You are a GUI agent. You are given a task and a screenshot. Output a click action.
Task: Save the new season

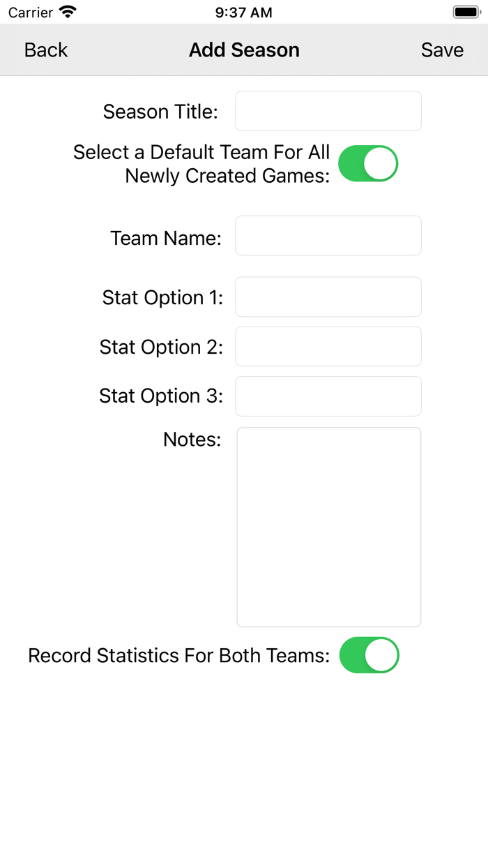point(442,50)
